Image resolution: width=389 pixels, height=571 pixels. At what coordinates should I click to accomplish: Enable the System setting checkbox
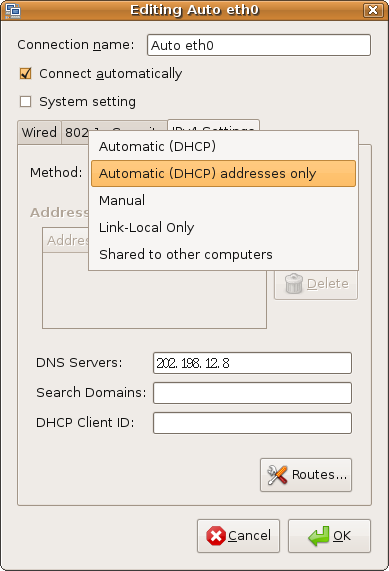pyautogui.click(x=25, y=102)
